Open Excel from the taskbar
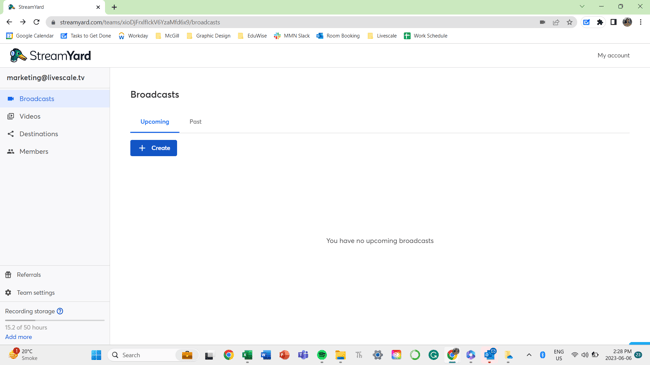 (247, 355)
